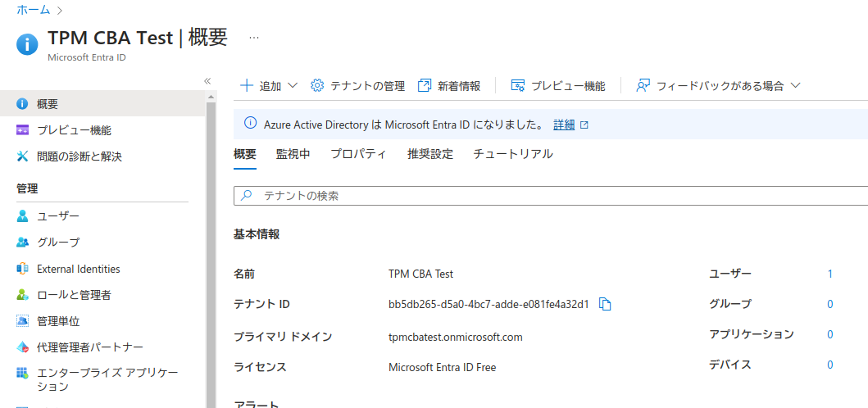Open the 新着情報 toolbar button
The width and height of the screenshot is (868, 408).
449,86
